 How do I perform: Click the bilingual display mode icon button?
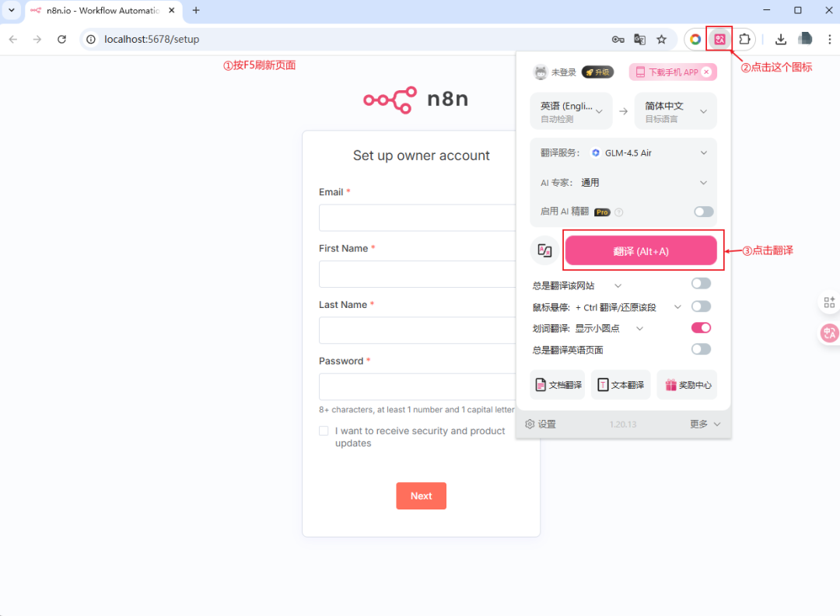tap(544, 250)
